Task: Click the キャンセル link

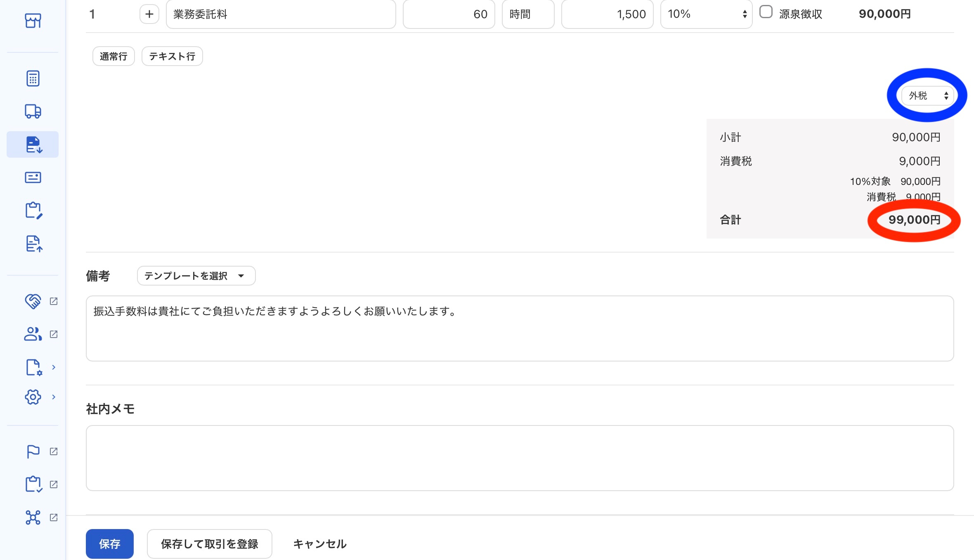Action: tap(320, 544)
